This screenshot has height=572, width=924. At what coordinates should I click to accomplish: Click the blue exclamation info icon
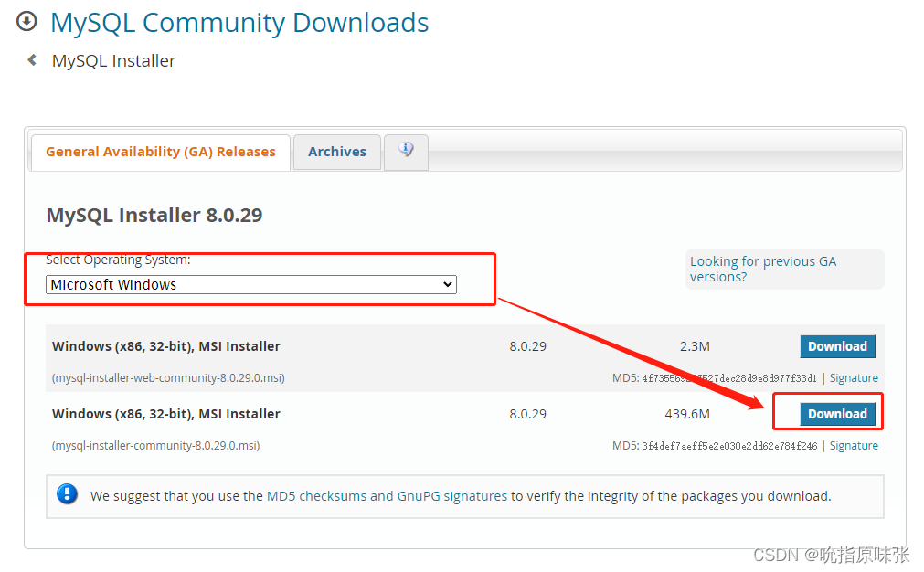point(68,493)
